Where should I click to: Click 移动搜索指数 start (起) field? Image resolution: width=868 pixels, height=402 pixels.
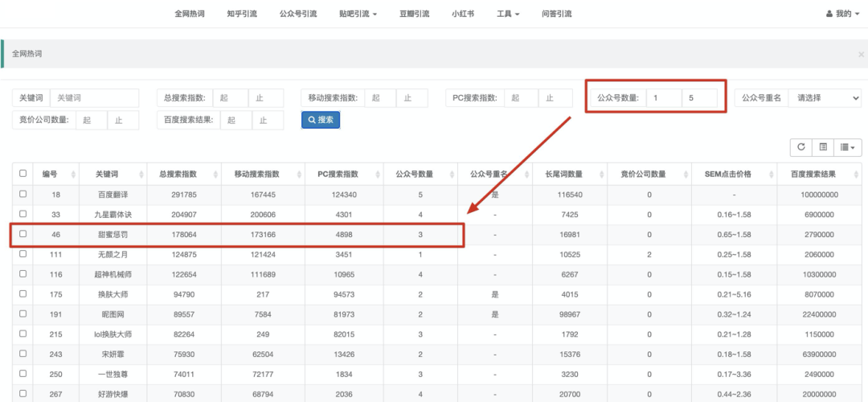[380, 98]
